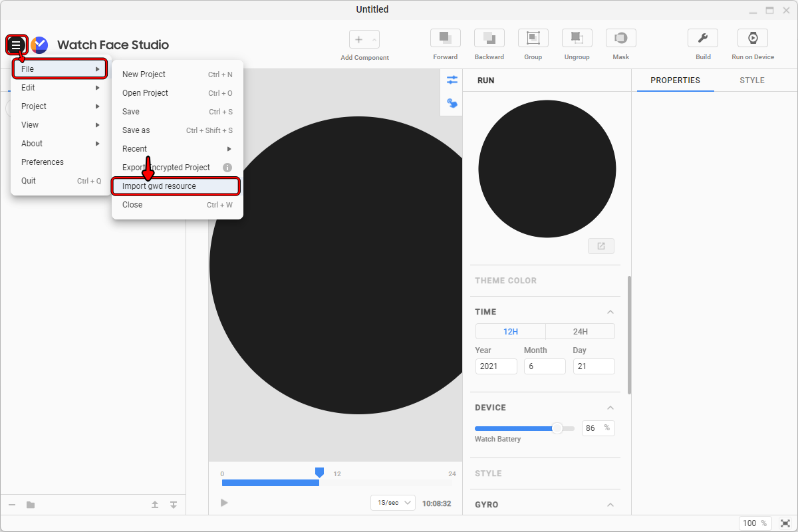The image size is (798, 532).
Task: Fit canvas to screen icon
Action: pos(785,523)
